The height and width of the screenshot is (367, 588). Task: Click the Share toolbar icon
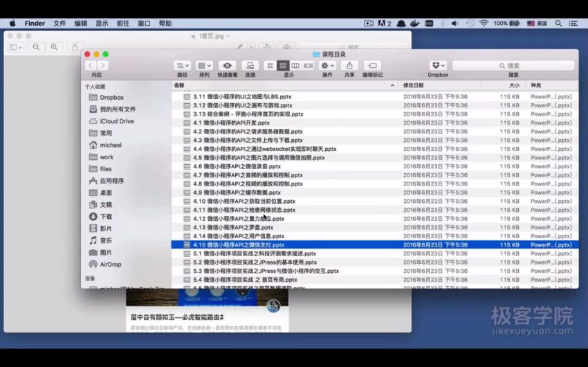349,66
